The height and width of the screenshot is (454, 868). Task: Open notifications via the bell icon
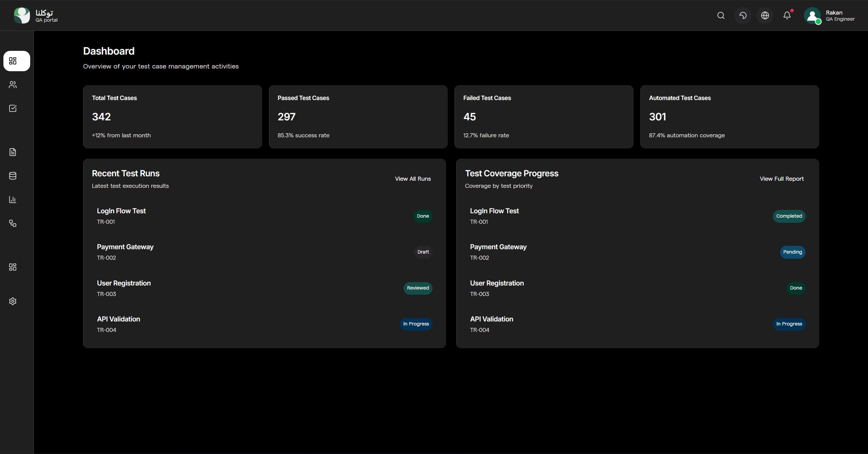pos(787,15)
